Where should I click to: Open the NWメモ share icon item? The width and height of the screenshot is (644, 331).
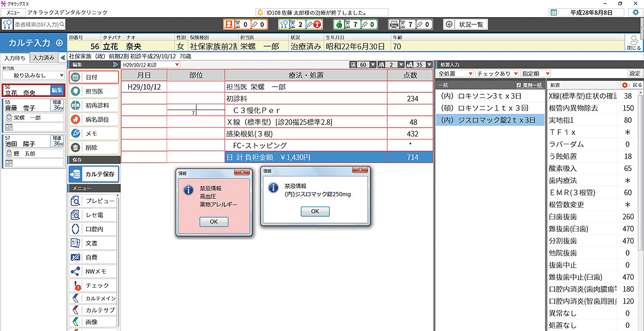click(x=75, y=271)
